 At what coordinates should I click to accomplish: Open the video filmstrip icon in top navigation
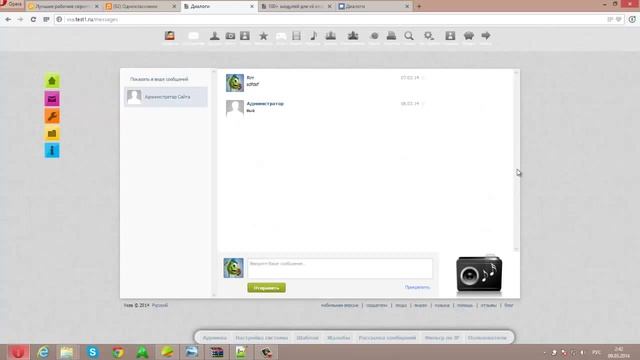[x=296, y=36]
